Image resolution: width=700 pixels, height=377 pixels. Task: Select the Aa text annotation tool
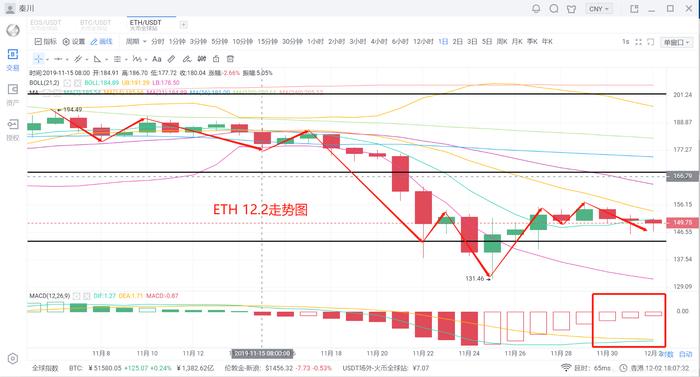[x=156, y=59]
